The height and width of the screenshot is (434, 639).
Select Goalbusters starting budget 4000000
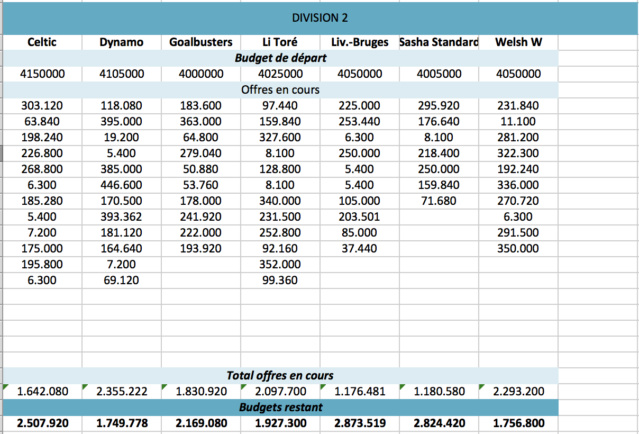coord(201,74)
